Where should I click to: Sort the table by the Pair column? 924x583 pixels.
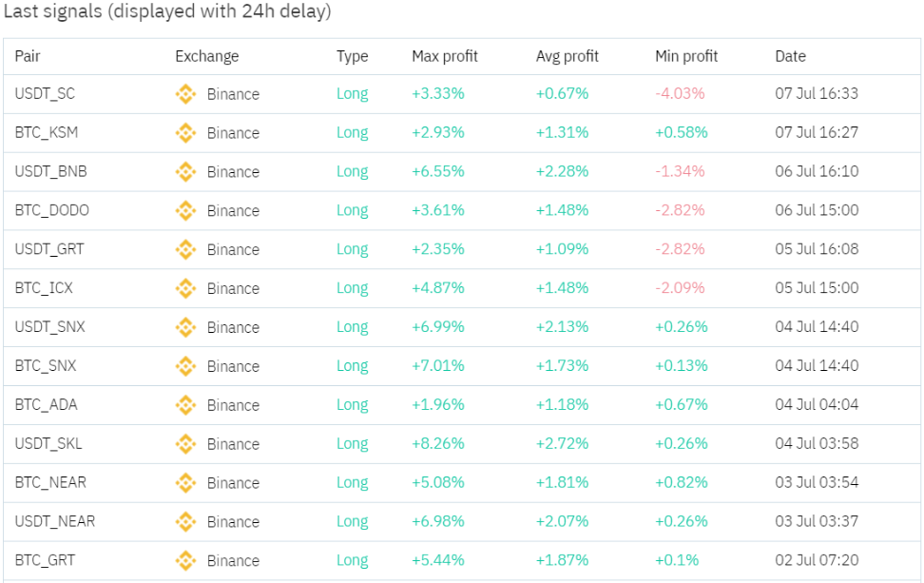click(x=27, y=56)
